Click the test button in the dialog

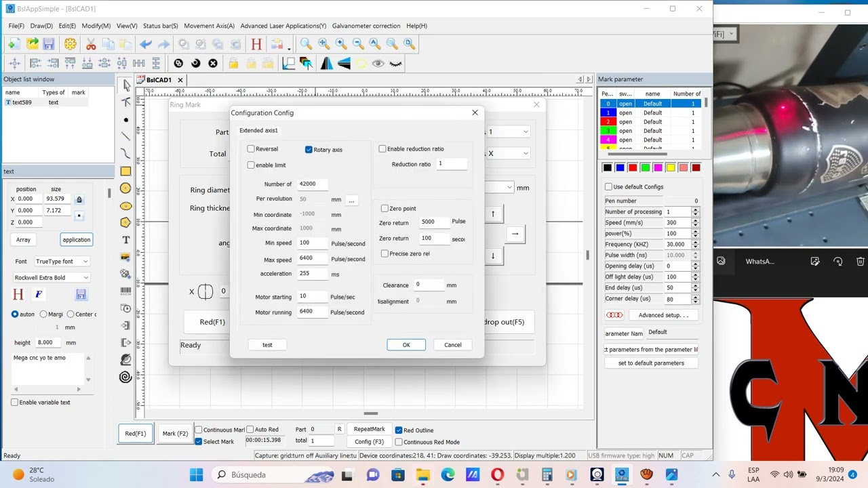[x=267, y=345]
